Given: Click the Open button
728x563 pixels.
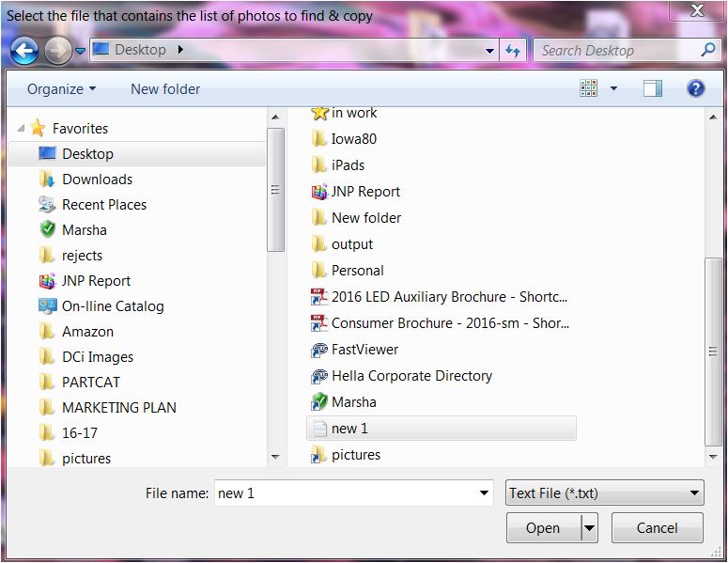Looking at the screenshot, I should [543, 528].
